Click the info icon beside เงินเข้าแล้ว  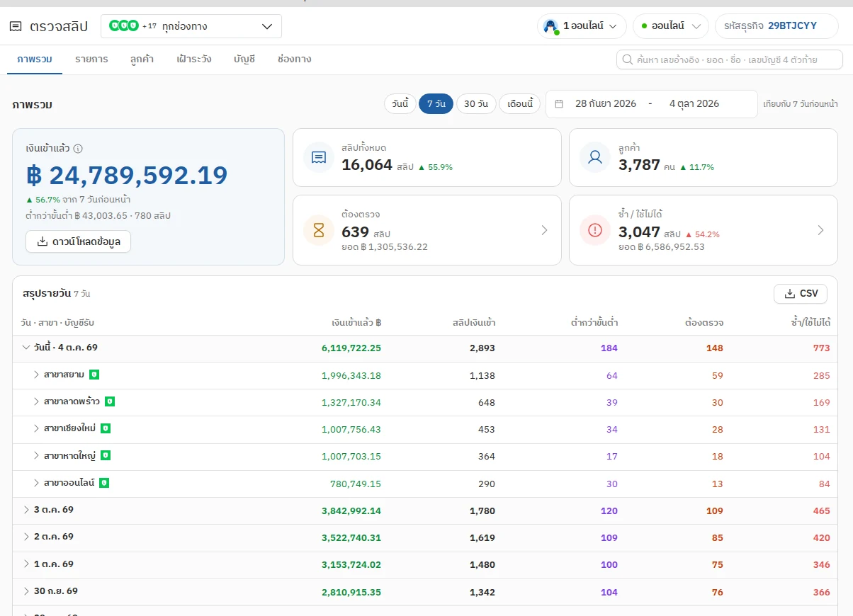[78, 149]
